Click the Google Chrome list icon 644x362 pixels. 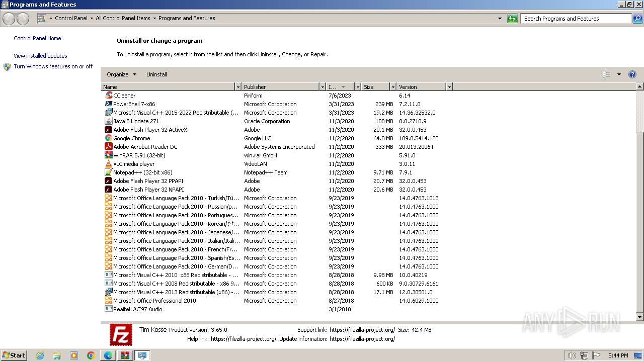point(109,138)
